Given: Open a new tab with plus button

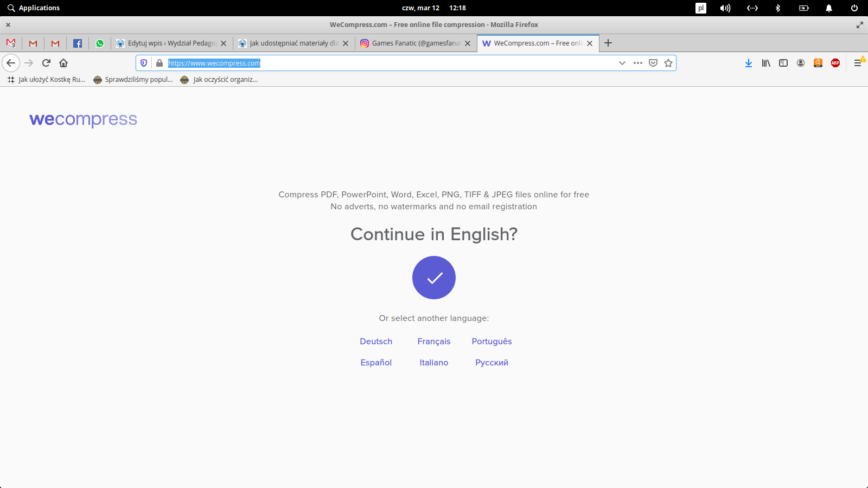Looking at the screenshot, I should tap(608, 43).
